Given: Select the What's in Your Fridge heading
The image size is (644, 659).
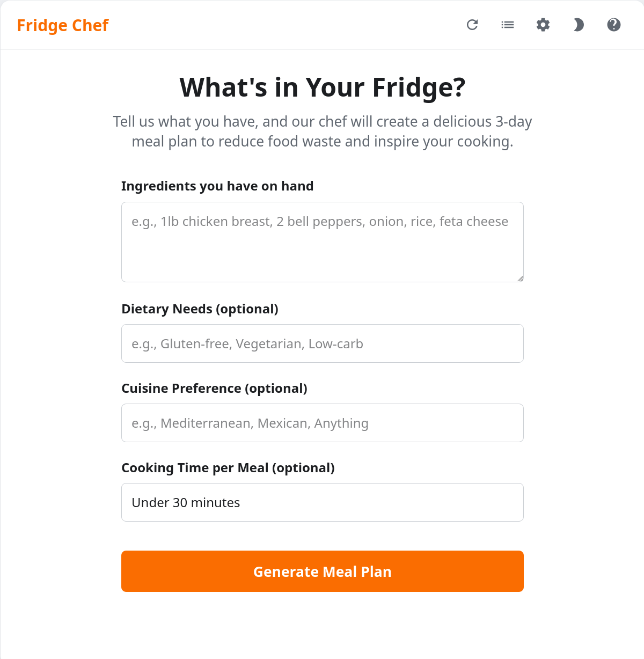Looking at the screenshot, I should tap(322, 87).
